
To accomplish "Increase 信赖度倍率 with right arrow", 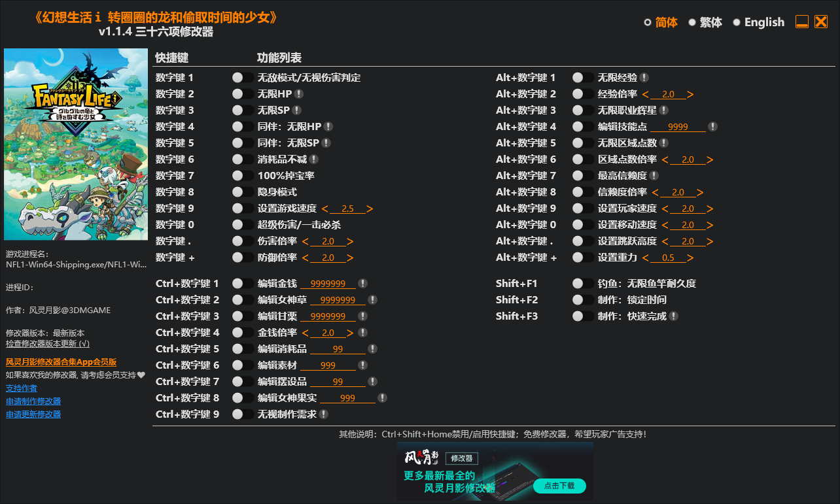I will [x=700, y=193].
